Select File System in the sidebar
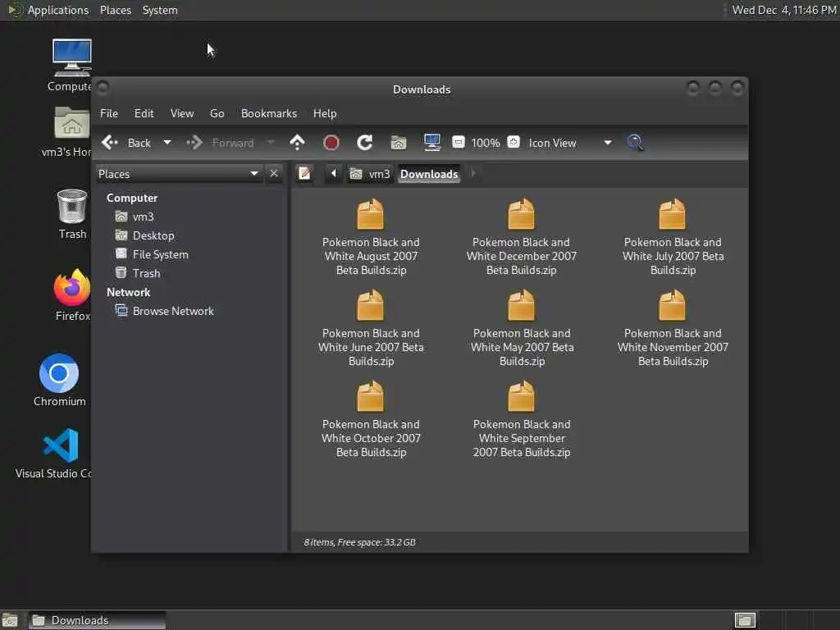 pos(152,254)
